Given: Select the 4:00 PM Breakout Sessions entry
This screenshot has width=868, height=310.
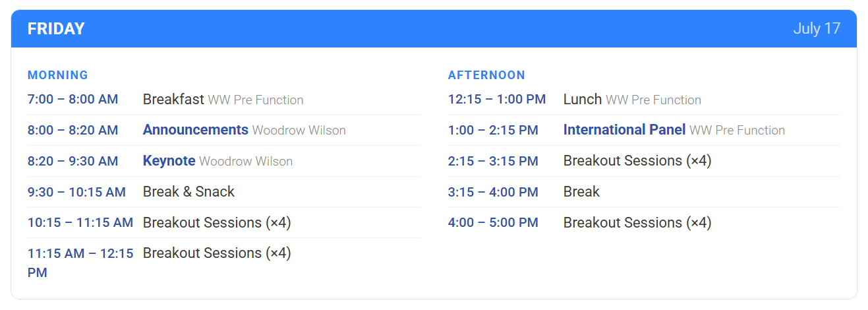Looking at the screenshot, I should [x=637, y=223].
